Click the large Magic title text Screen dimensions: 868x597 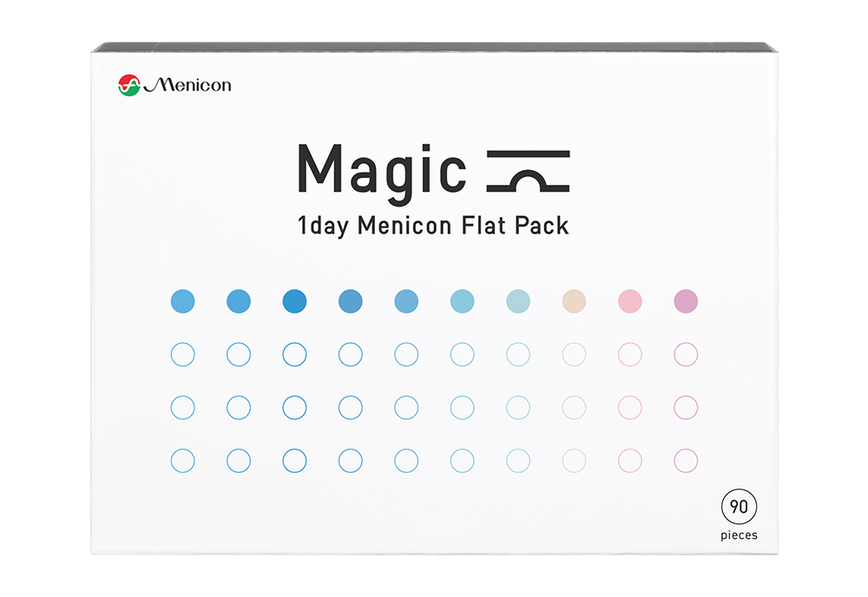(382, 168)
